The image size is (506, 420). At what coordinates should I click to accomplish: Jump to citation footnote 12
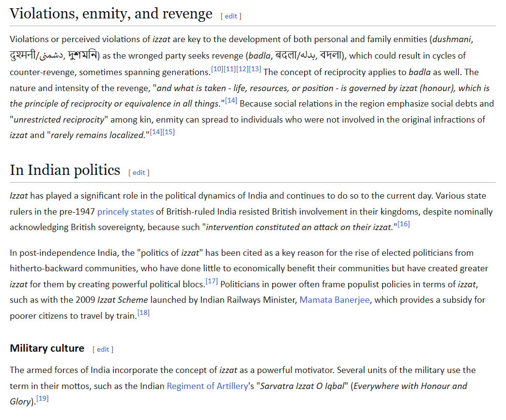(242, 69)
